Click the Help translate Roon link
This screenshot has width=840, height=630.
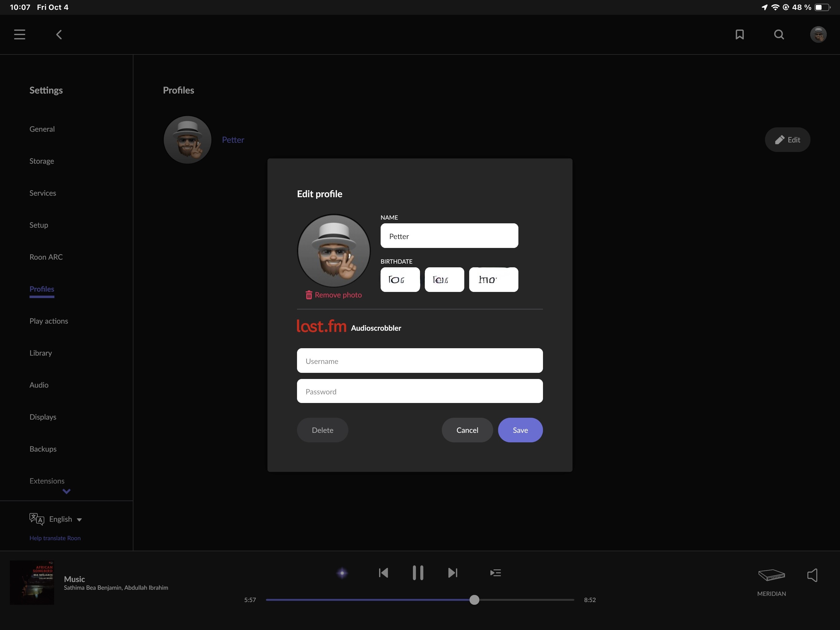point(55,538)
